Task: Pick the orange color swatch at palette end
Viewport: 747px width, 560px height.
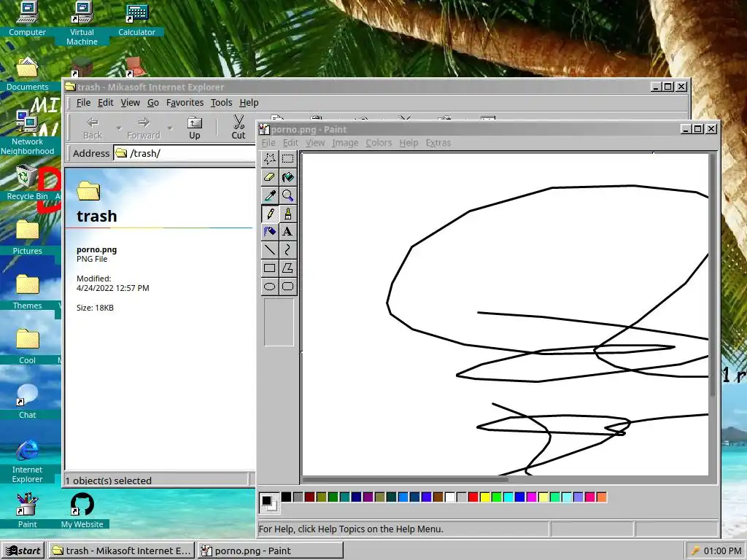Action: pyautogui.click(x=602, y=497)
